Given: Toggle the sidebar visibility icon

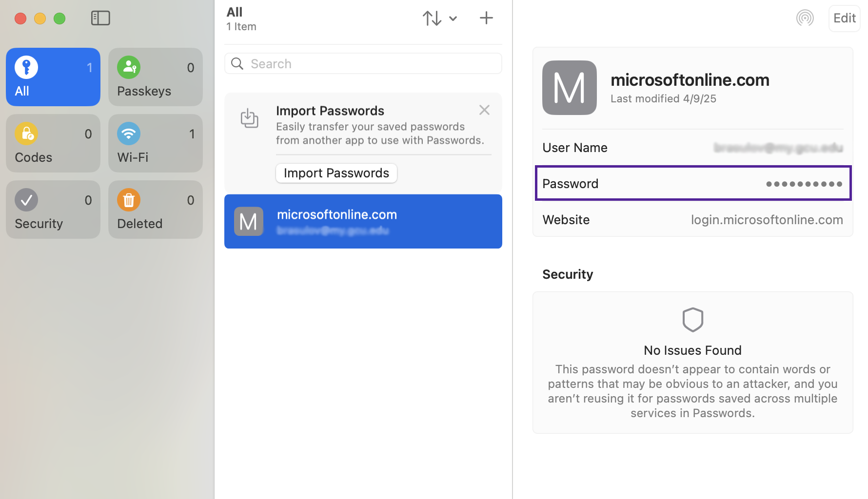Looking at the screenshot, I should pyautogui.click(x=100, y=18).
